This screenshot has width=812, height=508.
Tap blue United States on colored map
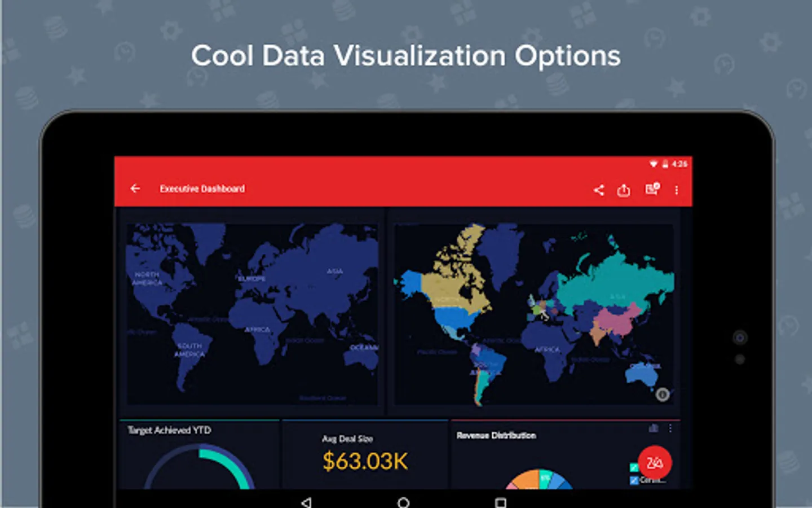pos(456,318)
